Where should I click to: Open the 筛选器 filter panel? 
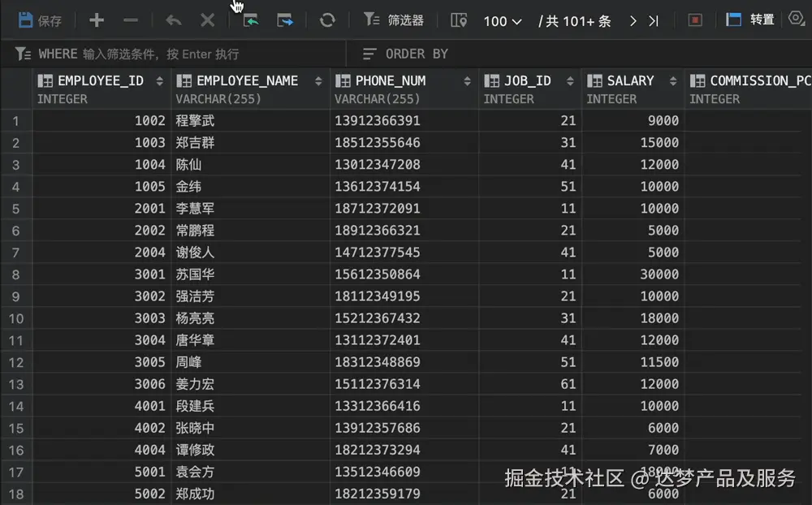point(394,19)
